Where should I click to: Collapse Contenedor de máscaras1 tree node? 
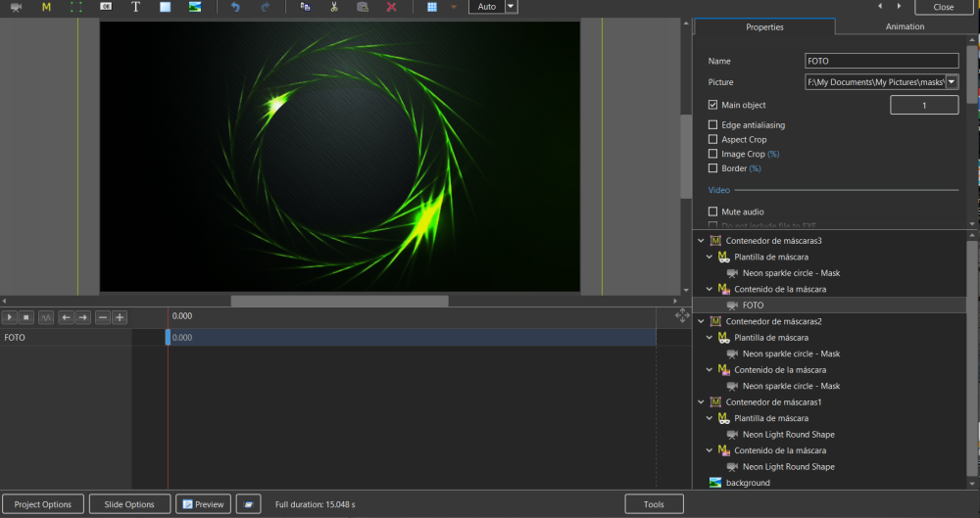(x=702, y=401)
